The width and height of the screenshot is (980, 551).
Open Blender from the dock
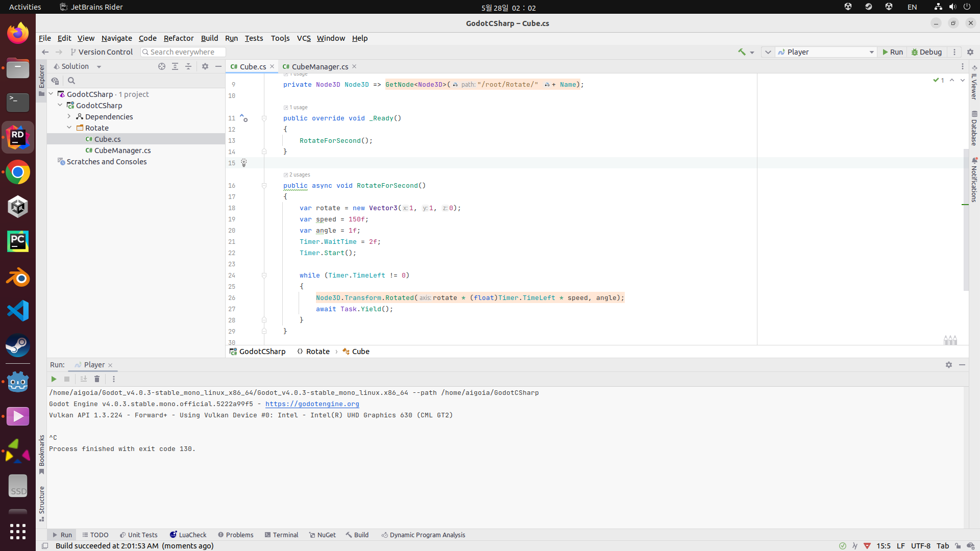tap(18, 278)
